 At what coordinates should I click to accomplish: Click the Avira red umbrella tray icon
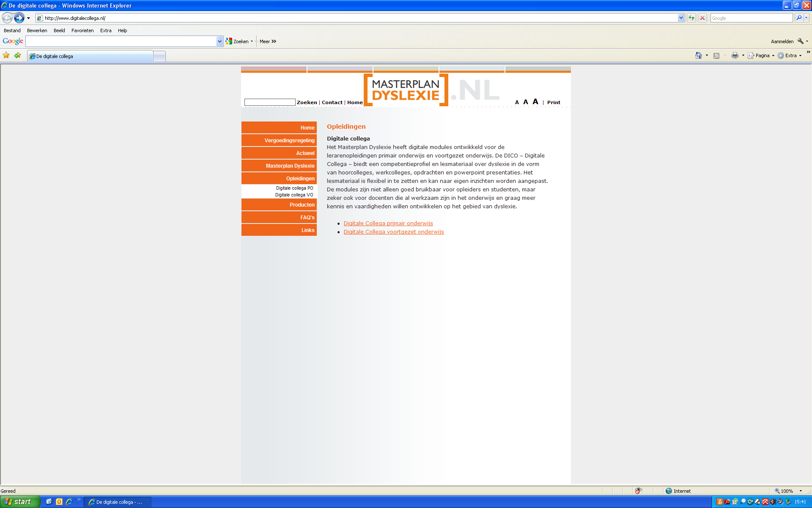tap(765, 502)
